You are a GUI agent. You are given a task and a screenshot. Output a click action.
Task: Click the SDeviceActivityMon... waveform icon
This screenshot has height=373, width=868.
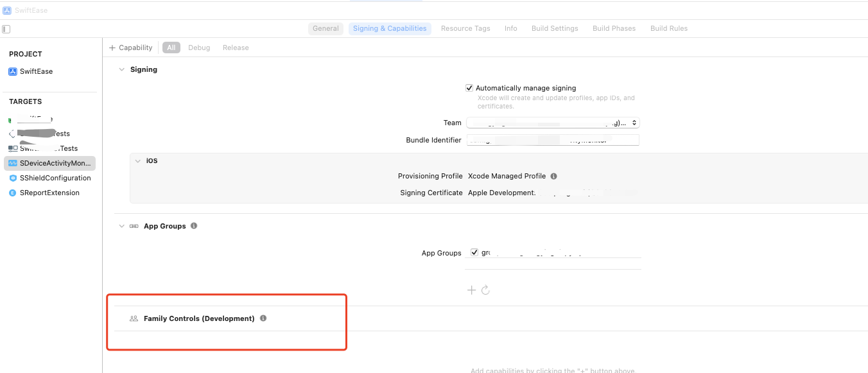pos(12,163)
